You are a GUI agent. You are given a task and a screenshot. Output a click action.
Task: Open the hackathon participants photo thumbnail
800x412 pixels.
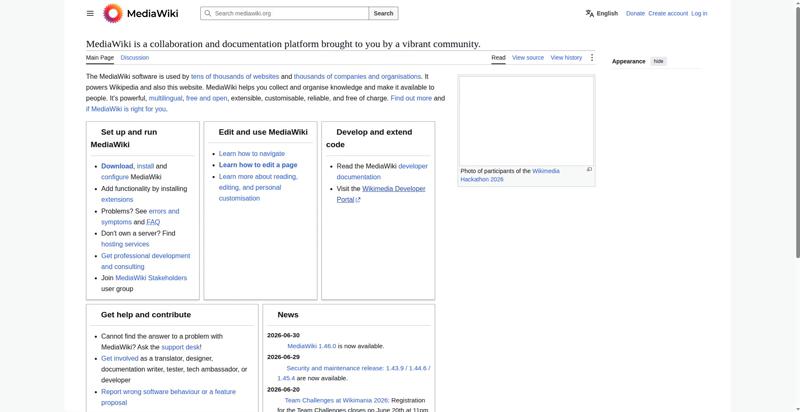click(527, 121)
